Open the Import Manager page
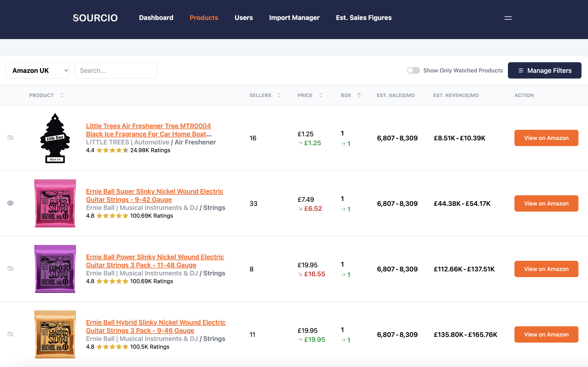The image size is (588, 367). (294, 18)
